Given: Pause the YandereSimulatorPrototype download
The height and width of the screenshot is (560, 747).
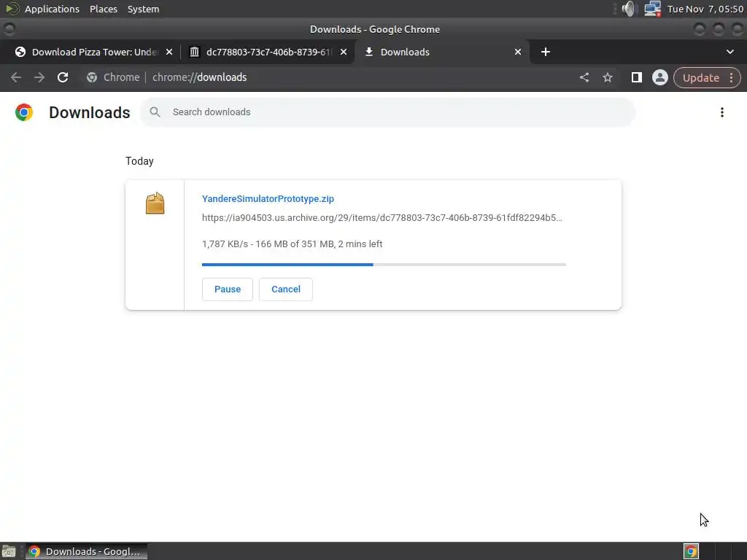Looking at the screenshot, I should click(x=228, y=289).
